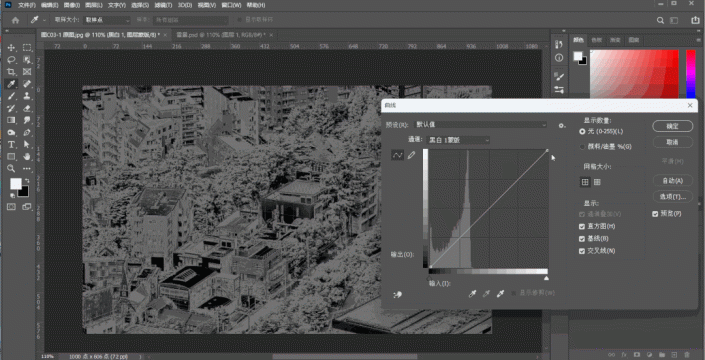Click the on-image adjustment hand icon in Curves
Screen dimensions: 705x360
coord(397,295)
